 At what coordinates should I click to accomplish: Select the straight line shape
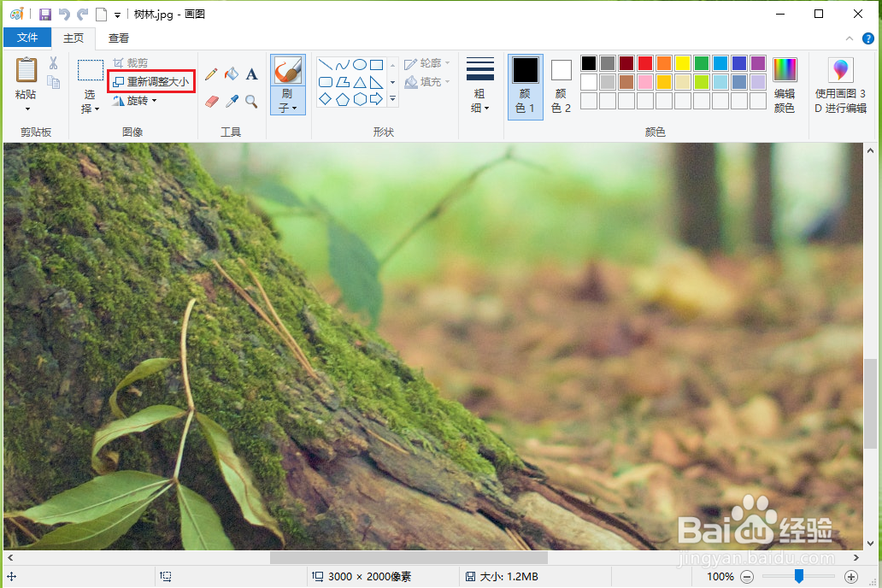click(x=325, y=65)
